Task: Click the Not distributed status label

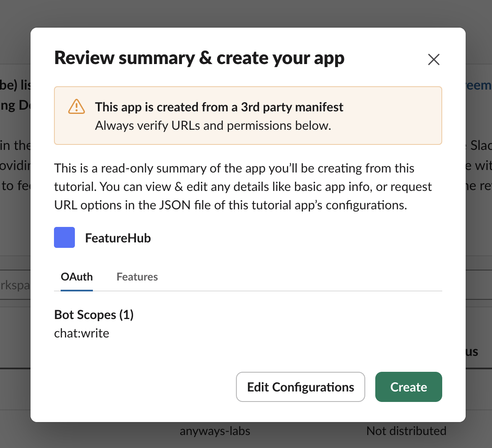Action: (x=406, y=430)
